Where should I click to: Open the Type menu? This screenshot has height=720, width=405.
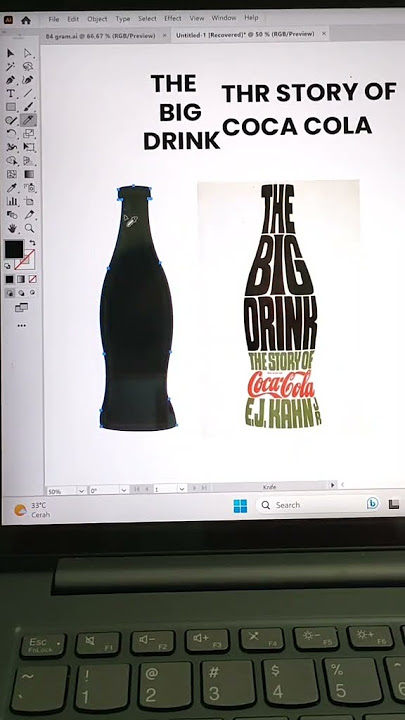point(123,19)
